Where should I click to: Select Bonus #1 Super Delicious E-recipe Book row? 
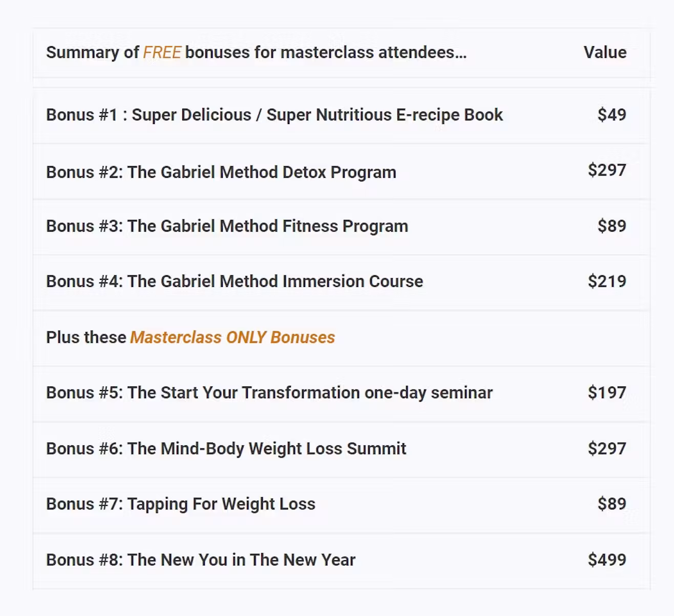coord(342,115)
